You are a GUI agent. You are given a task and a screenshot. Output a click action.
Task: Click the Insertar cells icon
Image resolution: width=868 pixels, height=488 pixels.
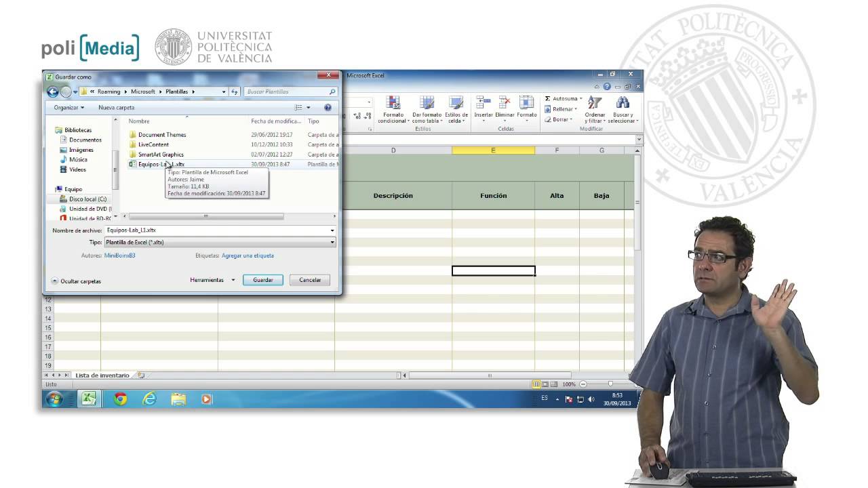pyautogui.click(x=484, y=102)
